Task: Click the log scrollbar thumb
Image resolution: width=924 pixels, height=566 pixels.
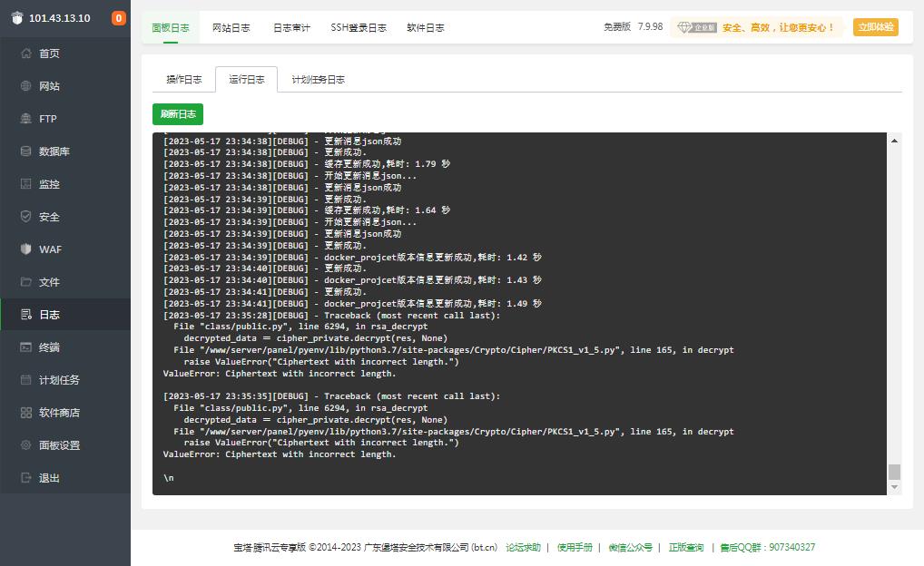Action: (894, 472)
